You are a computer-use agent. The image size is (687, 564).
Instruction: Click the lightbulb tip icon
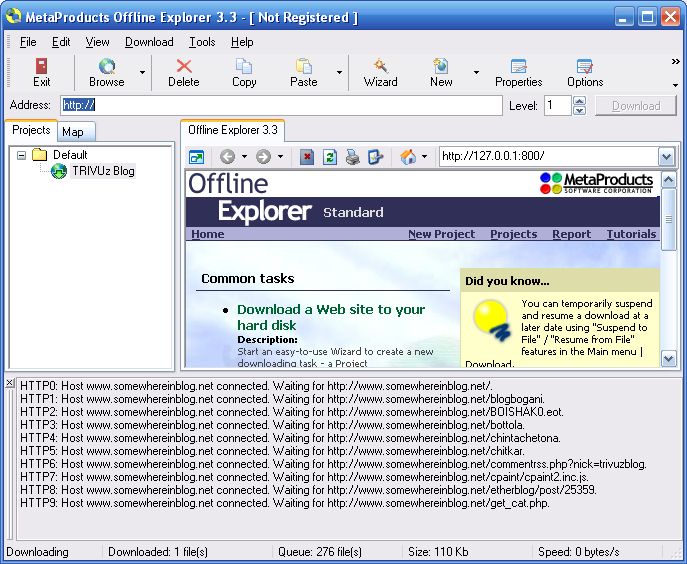[492, 320]
